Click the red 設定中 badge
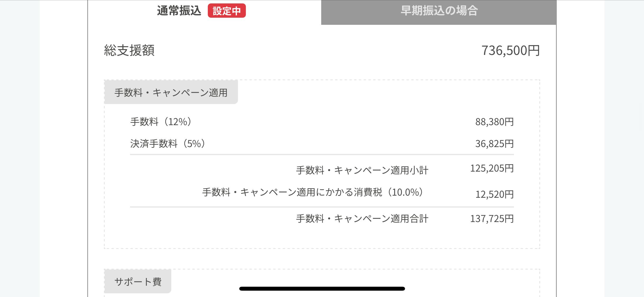 click(227, 11)
